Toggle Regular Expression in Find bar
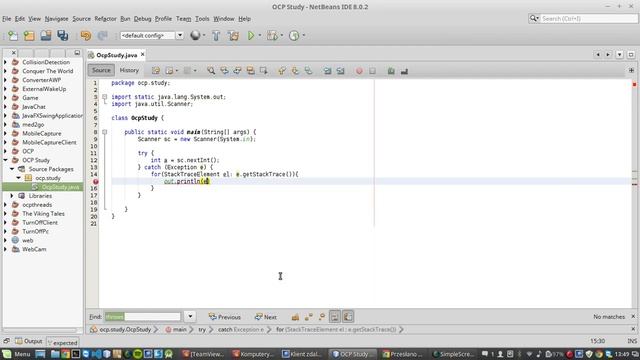This screenshot has width=640, height=360. pos(322,317)
